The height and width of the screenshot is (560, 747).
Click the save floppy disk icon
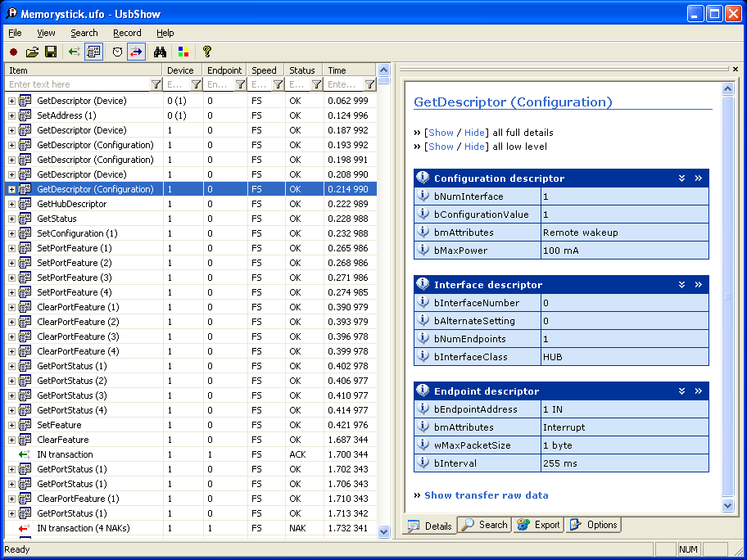click(51, 52)
